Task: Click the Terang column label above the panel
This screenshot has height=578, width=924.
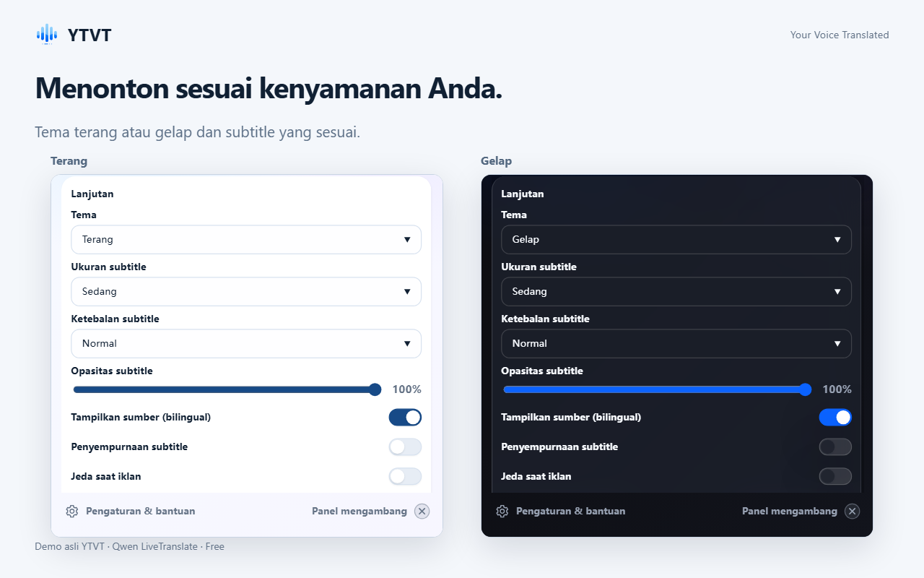Action: 69,160
